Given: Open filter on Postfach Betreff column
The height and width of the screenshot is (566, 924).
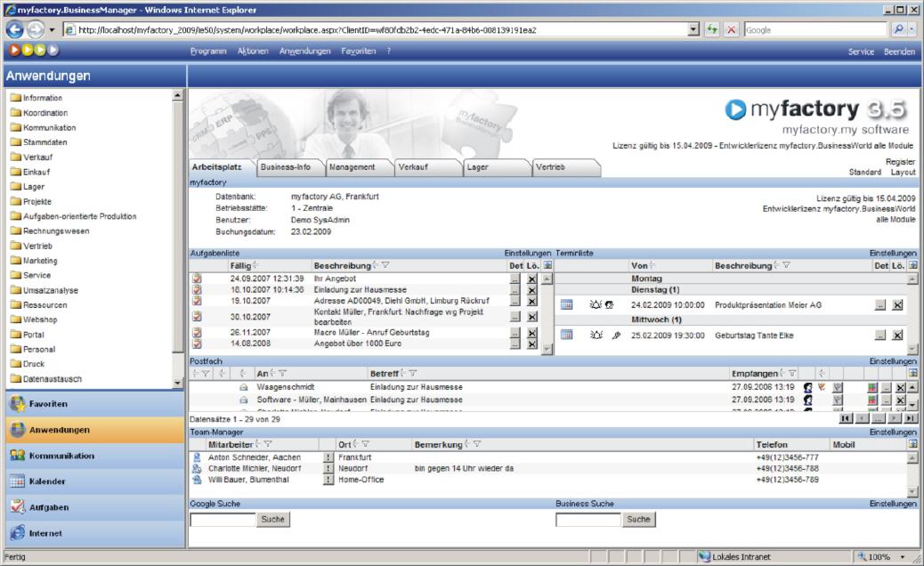Looking at the screenshot, I should point(412,374).
